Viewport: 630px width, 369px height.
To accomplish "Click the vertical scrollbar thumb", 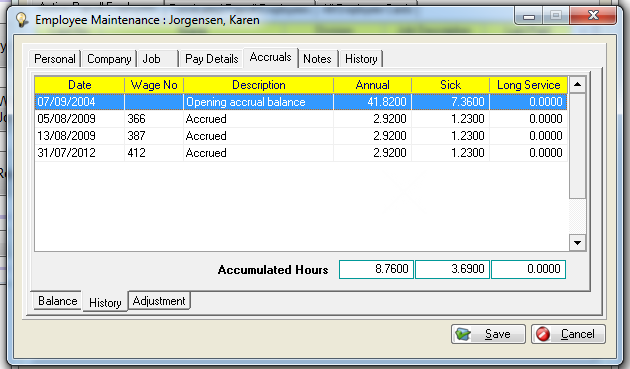I will pyautogui.click(x=577, y=146).
